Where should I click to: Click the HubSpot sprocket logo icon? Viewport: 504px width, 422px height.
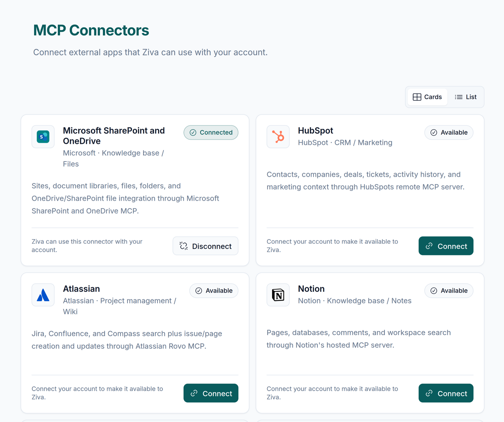click(278, 137)
